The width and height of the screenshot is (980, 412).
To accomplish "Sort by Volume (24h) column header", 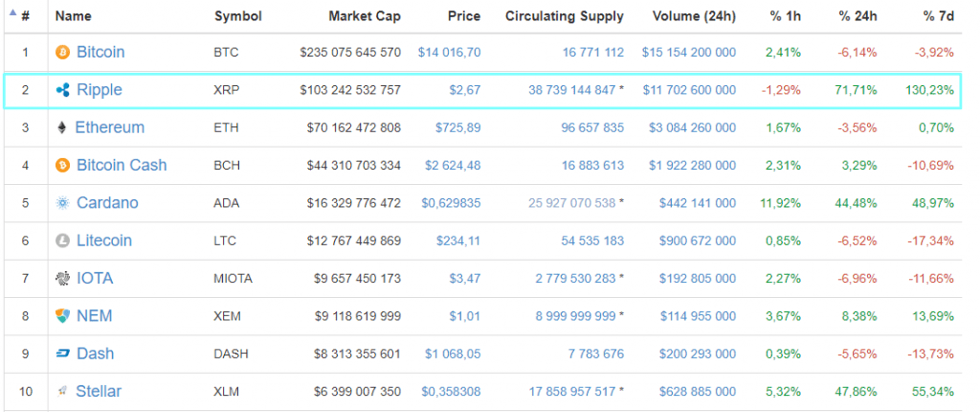I will 694,16.
